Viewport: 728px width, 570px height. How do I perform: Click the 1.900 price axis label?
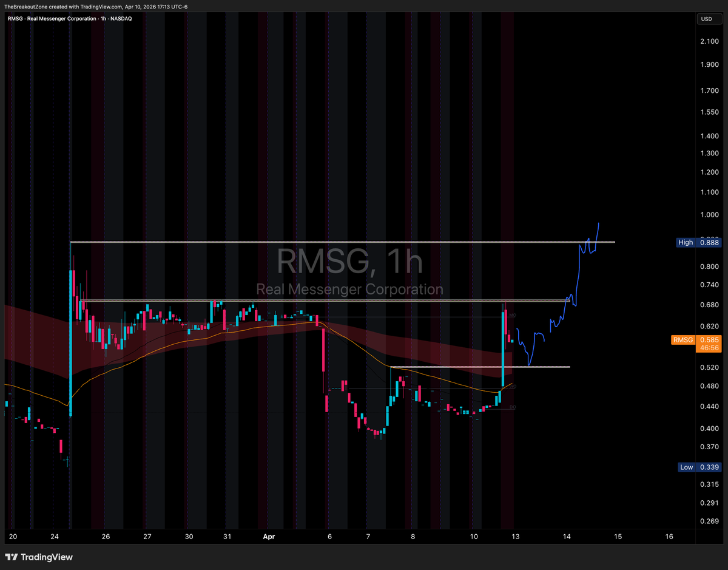(x=709, y=65)
